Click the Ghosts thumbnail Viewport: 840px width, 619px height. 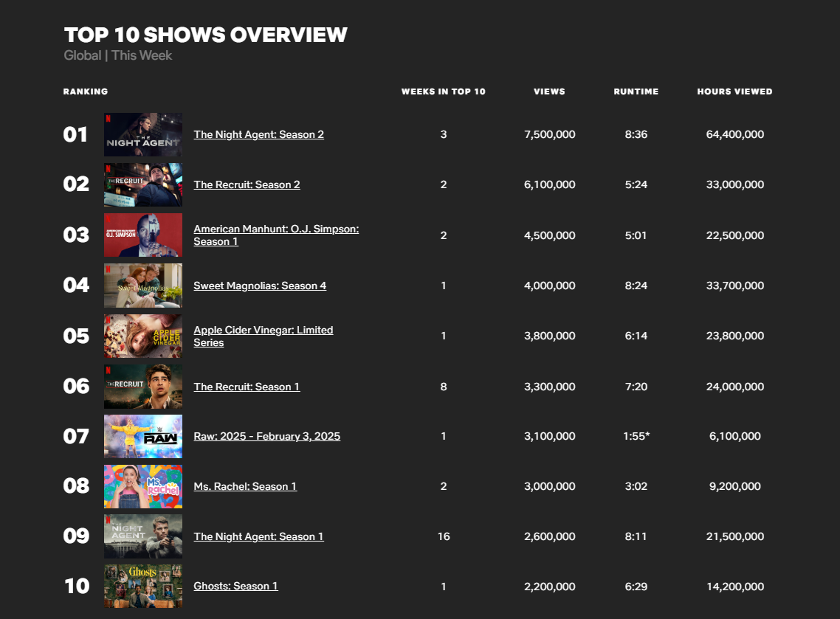click(143, 587)
